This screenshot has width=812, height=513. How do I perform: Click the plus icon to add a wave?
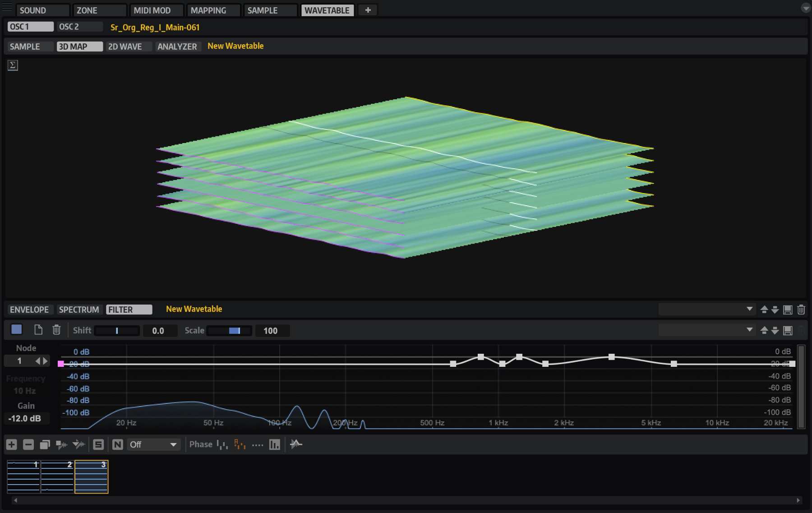coord(12,444)
